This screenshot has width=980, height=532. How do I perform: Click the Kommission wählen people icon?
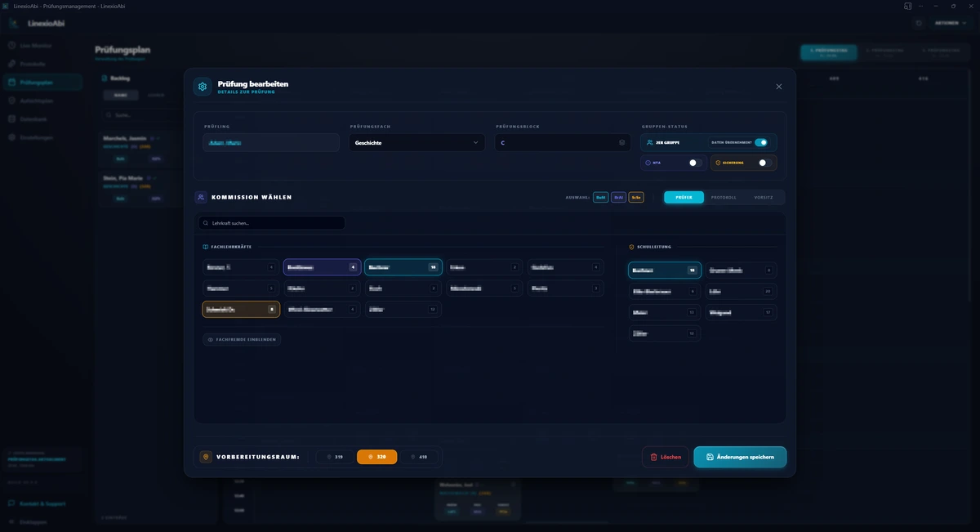201,197
